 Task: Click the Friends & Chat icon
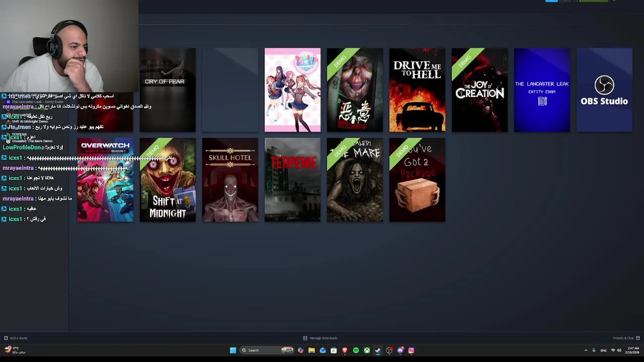[x=638, y=338]
